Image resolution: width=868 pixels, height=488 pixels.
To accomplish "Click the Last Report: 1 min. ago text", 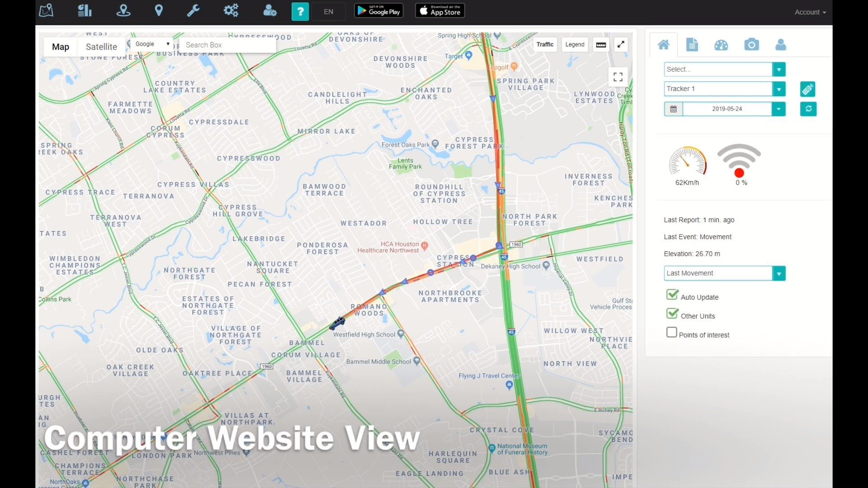I will tap(699, 220).
